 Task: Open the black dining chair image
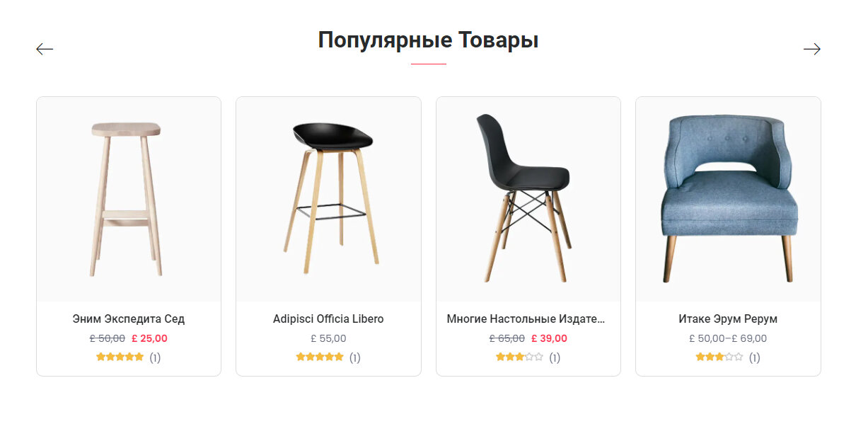click(x=528, y=200)
